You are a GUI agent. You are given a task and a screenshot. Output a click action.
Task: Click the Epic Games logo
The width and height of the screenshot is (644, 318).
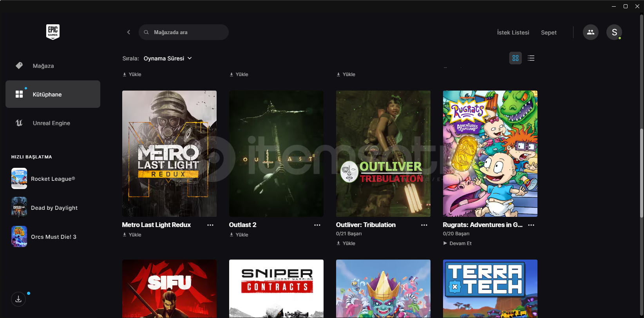[53, 32]
